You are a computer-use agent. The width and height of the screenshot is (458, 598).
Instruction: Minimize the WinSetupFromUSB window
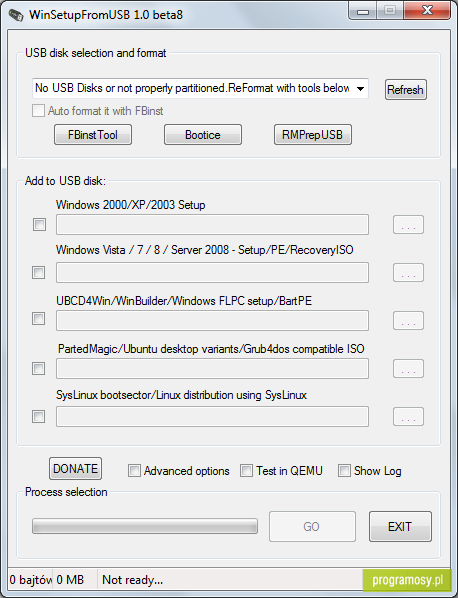pyautogui.click(x=363, y=10)
